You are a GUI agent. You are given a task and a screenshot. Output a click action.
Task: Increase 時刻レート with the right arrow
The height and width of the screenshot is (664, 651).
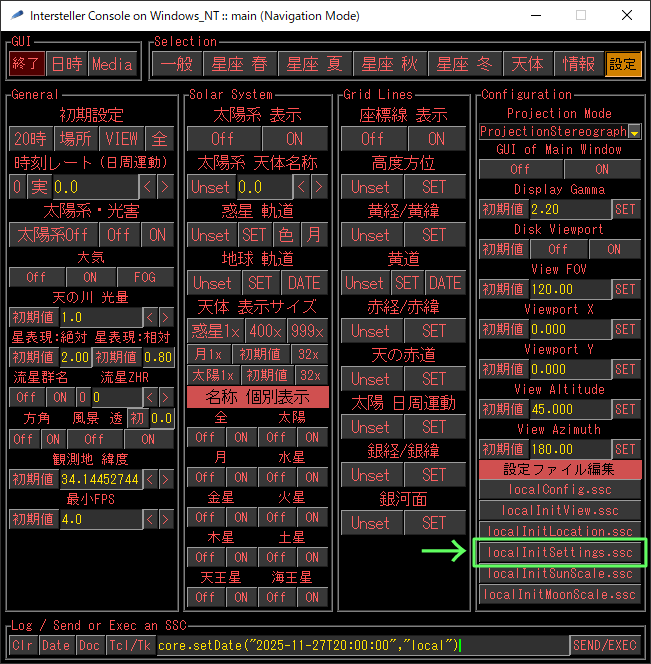[x=166, y=187]
